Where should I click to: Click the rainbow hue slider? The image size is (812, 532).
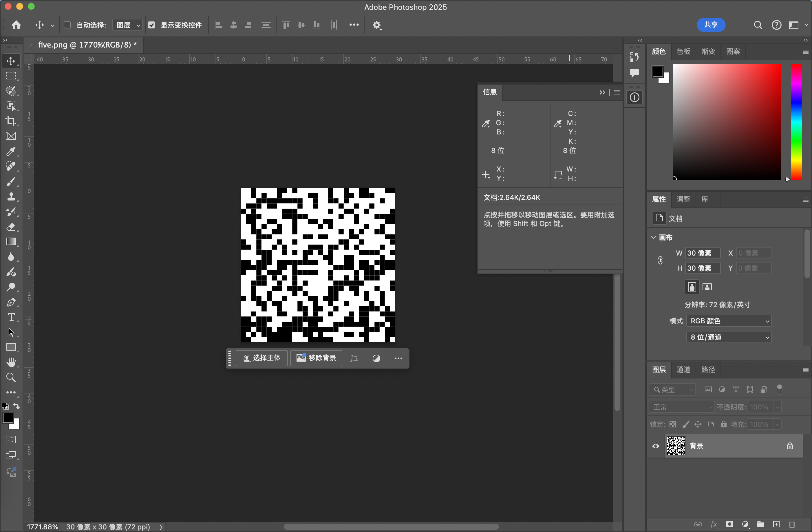tap(796, 122)
